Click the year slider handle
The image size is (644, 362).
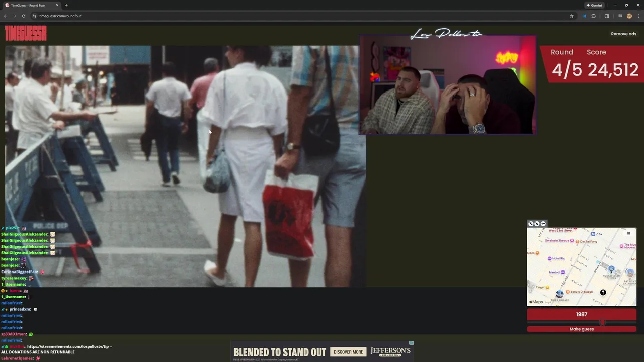(x=602, y=323)
